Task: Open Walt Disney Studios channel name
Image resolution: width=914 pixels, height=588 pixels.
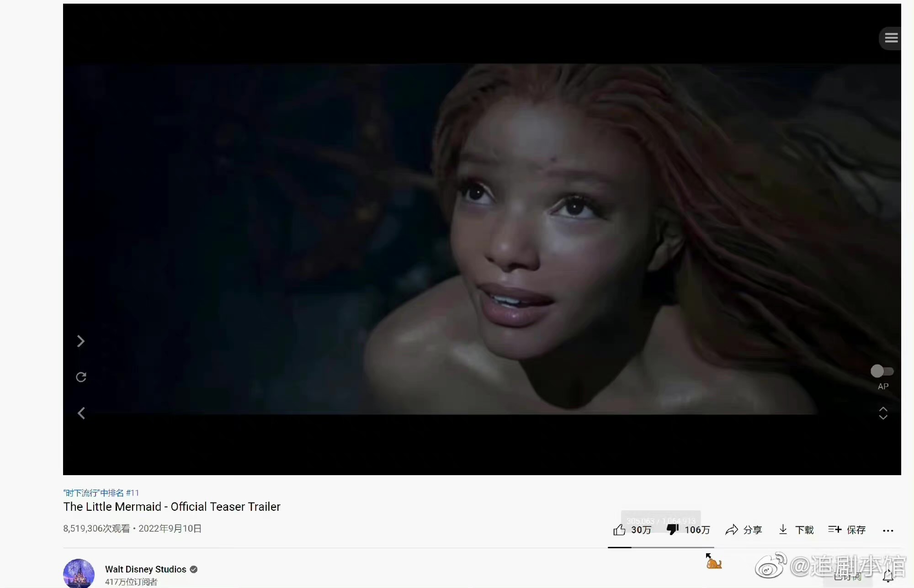Action: [x=145, y=569]
